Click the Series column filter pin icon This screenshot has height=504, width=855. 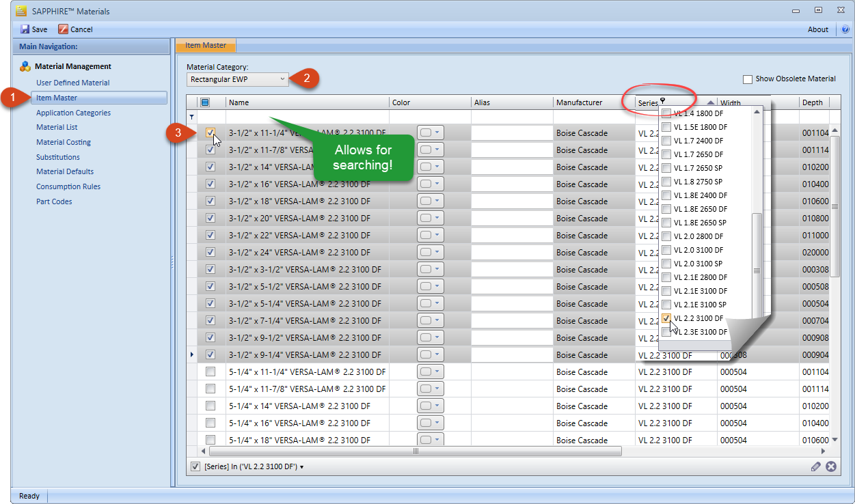[662, 100]
